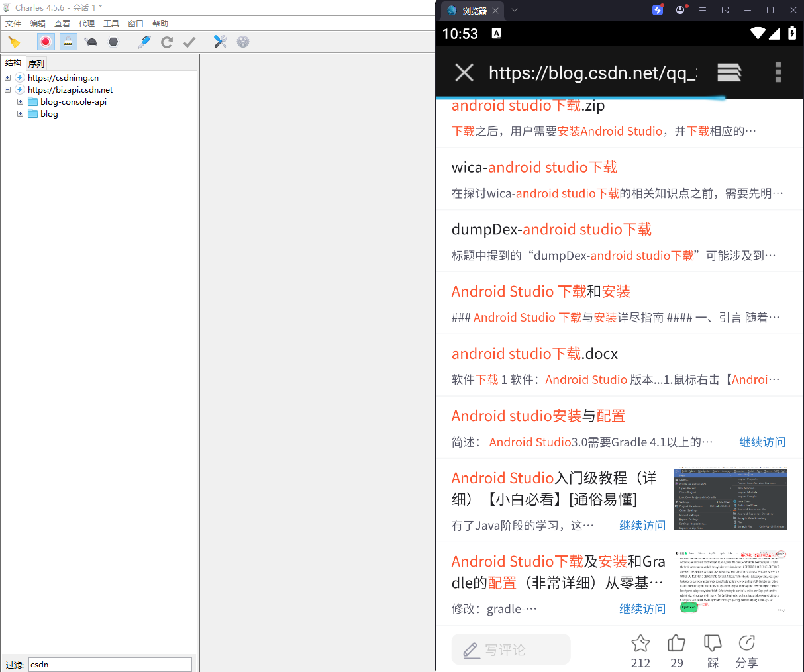Screen dimensions: 804x672
Task: Open Android Studio下载及安装和Gradle的配置 article title
Action: (558, 572)
